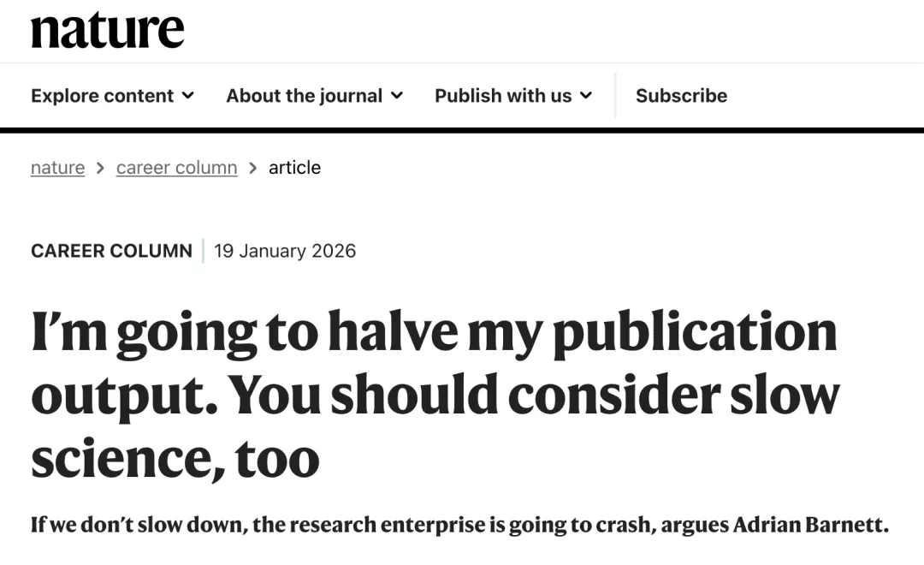Click the article breadcrumb text
Viewport: 924px width, 565px height.
click(x=294, y=168)
